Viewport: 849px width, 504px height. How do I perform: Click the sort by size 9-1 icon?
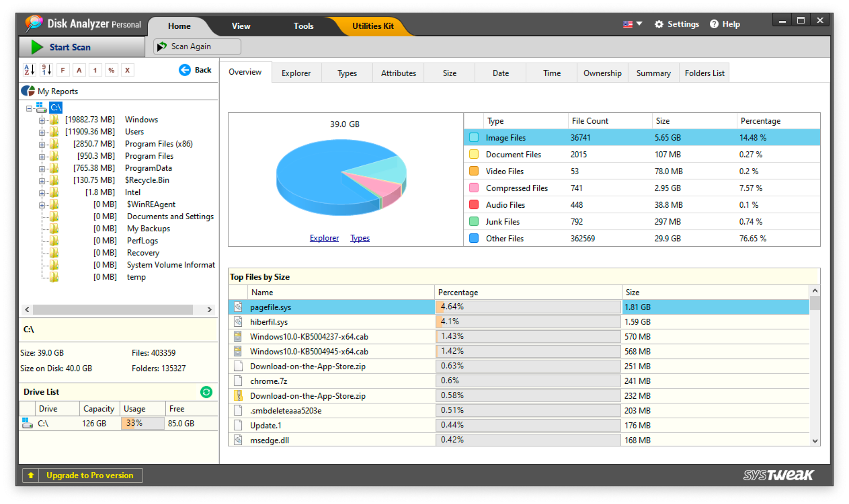pyautogui.click(x=46, y=70)
